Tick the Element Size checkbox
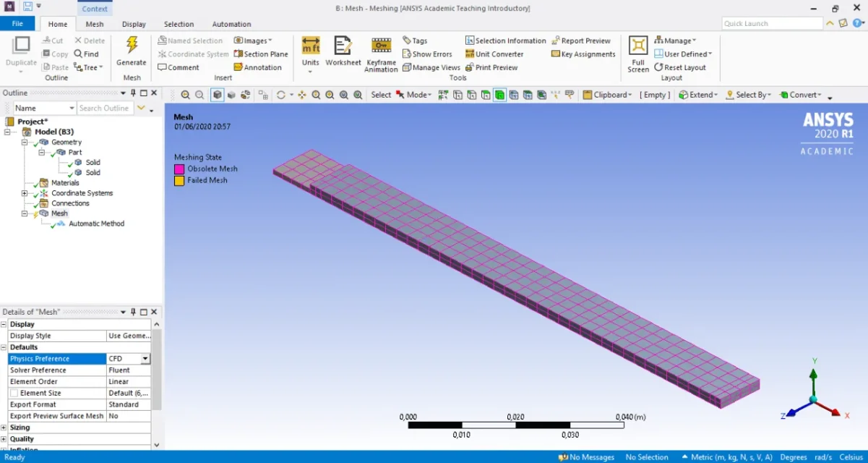 pyautogui.click(x=14, y=394)
